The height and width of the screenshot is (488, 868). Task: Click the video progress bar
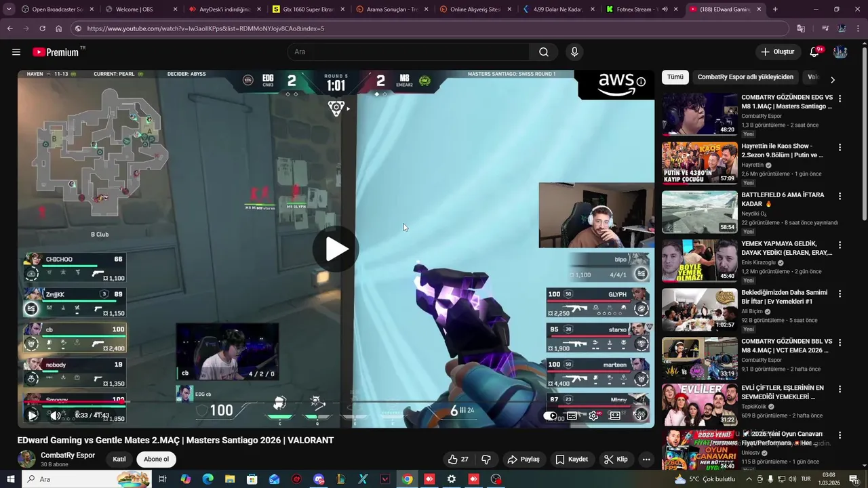[x=336, y=403]
